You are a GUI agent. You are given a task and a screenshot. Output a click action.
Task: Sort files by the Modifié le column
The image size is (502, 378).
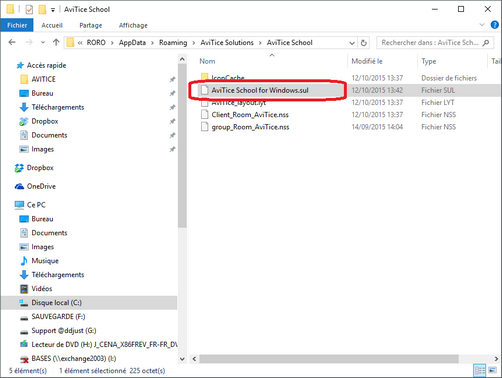367,61
